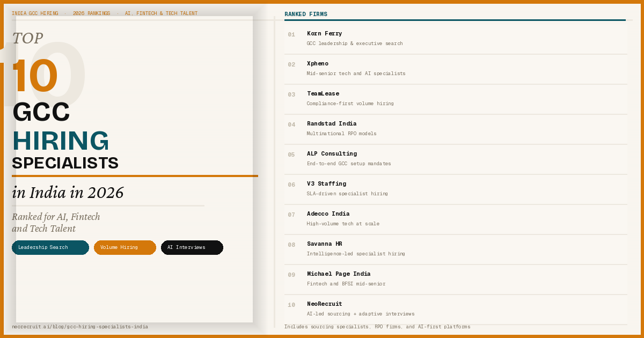
Task: Click the rank number 06
Action: point(291,185)
